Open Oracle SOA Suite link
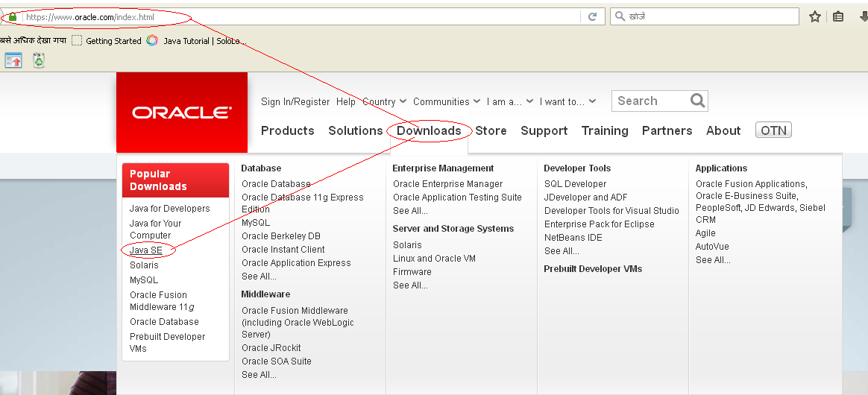 [276, 361]
